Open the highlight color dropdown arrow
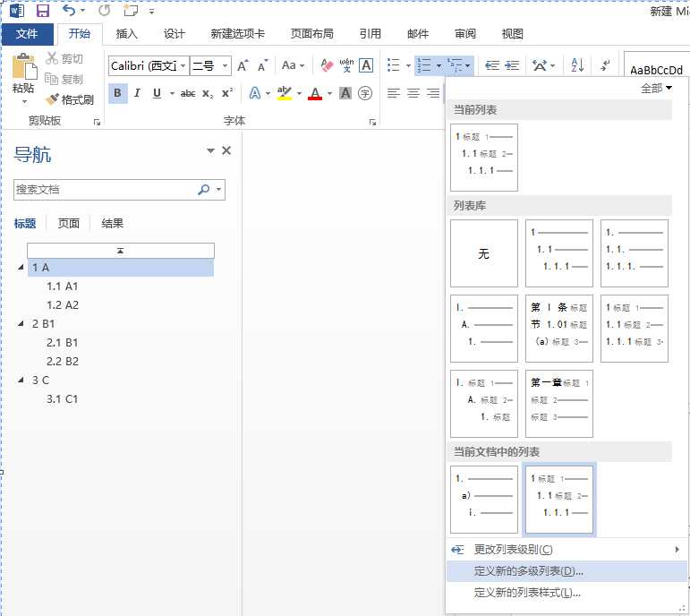The height and width of the screenshot is (616, 690). point(299,93)
